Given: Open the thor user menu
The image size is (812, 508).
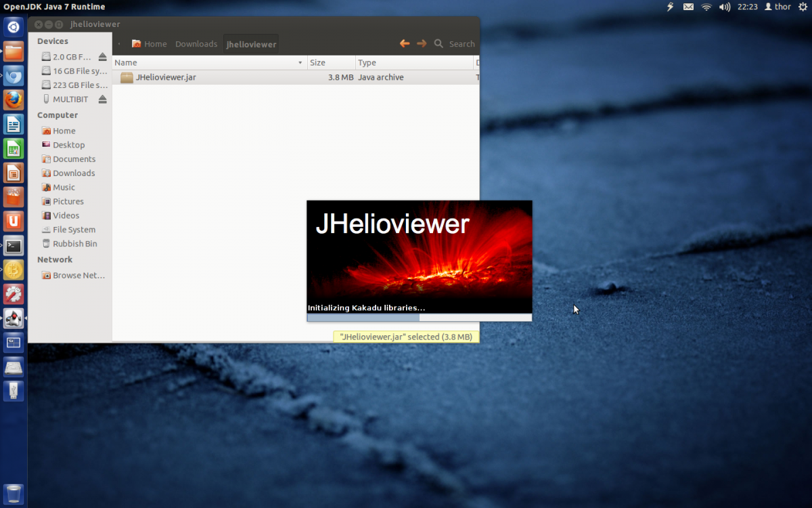Looking at the screenshot, I should coord(778,7).
